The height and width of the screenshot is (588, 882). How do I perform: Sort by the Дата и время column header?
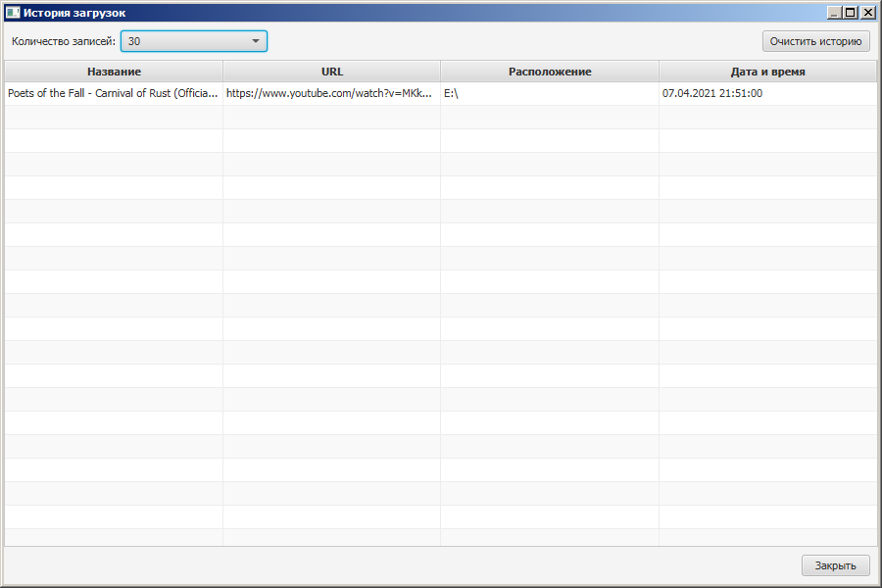[767, 72]
